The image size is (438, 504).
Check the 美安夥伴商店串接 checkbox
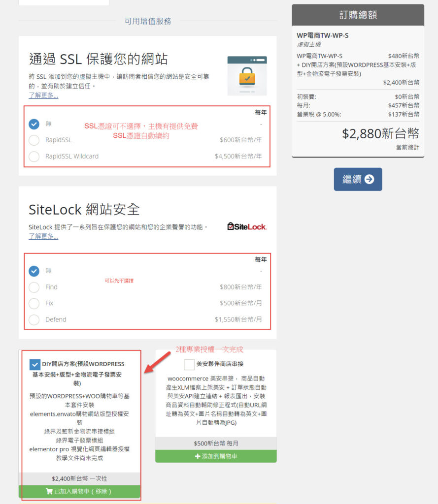click(189, 365)
